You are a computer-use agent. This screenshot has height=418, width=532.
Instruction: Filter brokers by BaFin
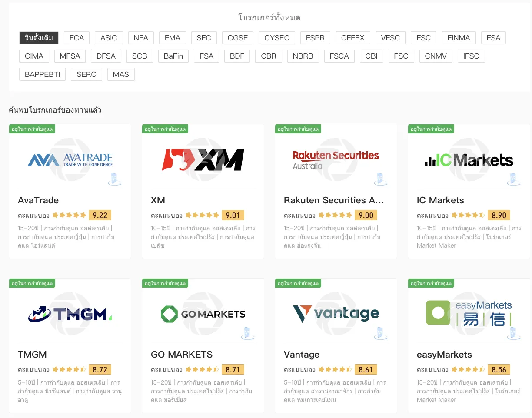pyautogui.click(x=173, y=56)
